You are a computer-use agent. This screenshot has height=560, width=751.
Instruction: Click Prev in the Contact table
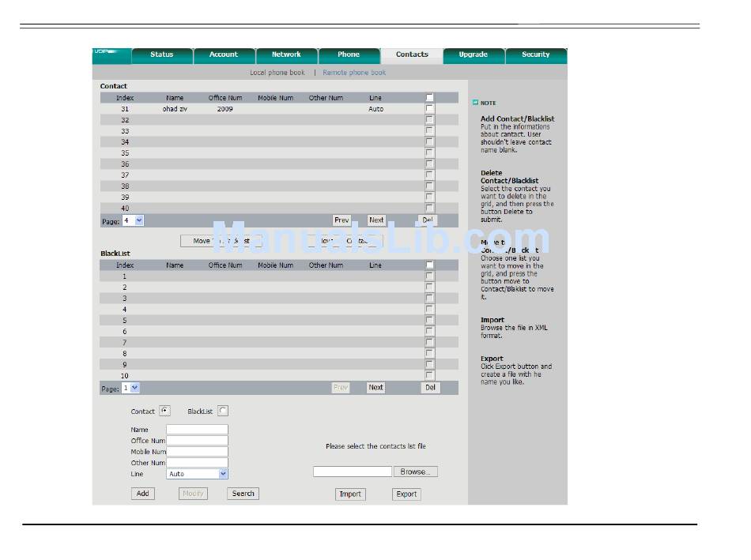pyautogui.click(x=342, y=220)
